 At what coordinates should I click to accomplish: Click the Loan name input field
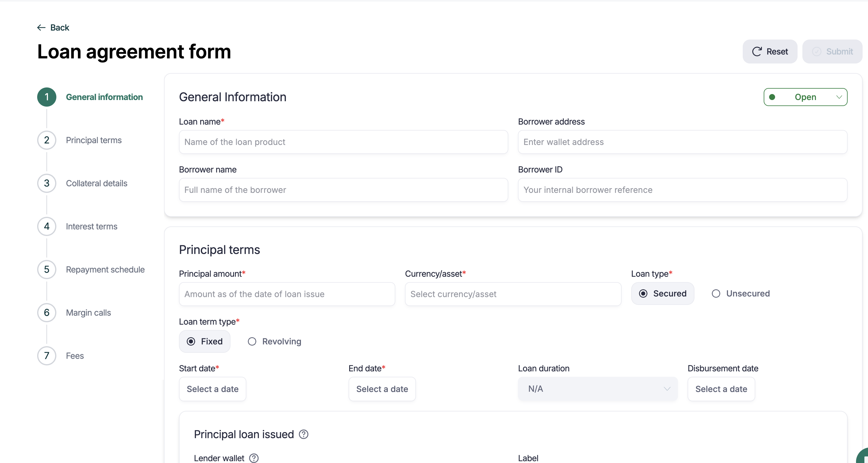click(x=343, y=142)
